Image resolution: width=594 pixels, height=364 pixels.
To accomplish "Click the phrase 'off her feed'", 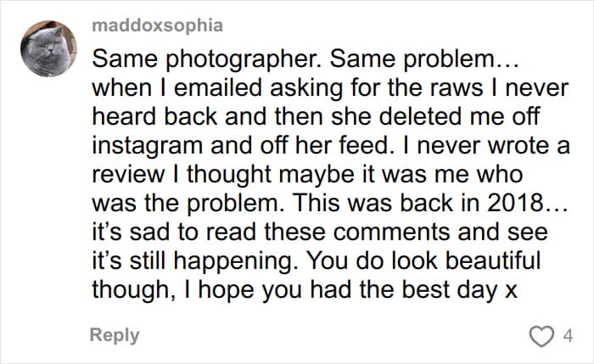I will point(325,146).
